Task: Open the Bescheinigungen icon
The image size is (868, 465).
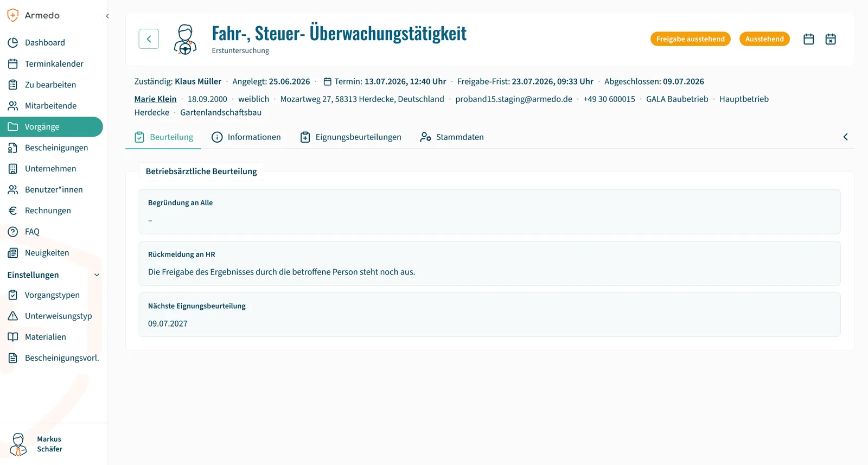Action: [x=13, y=148]
